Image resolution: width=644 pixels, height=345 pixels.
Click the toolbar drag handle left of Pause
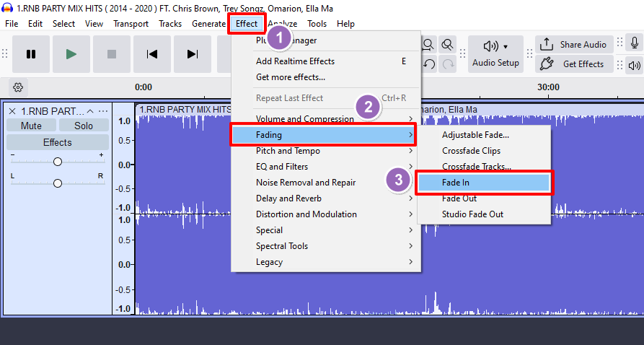click(x=5, y=54)
